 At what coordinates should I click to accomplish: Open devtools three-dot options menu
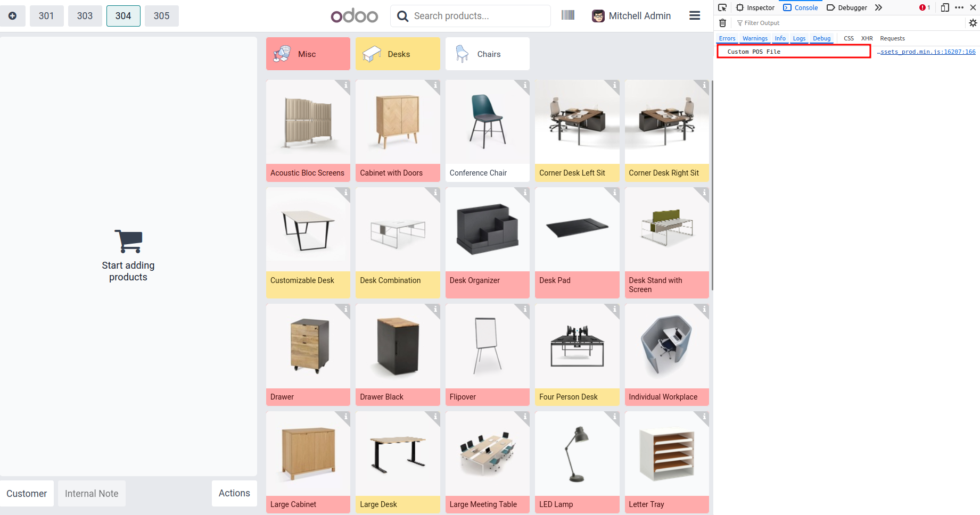[x=959, y=7]
